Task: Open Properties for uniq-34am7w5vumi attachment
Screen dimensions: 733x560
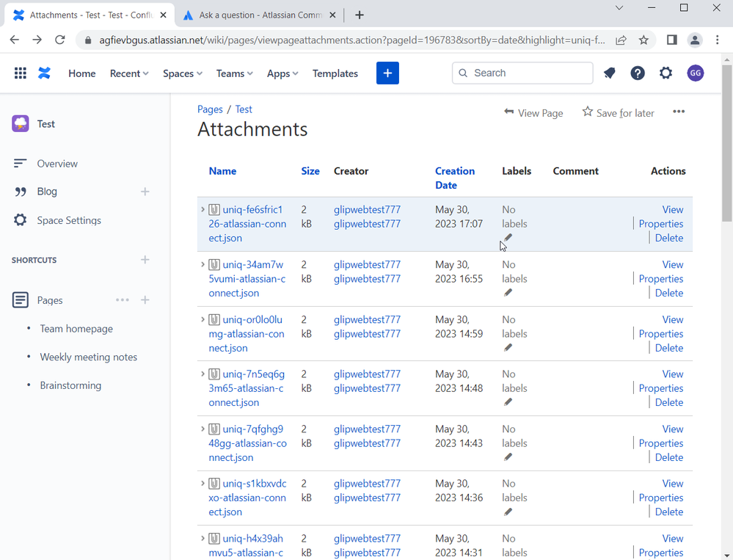Action: 661,279
